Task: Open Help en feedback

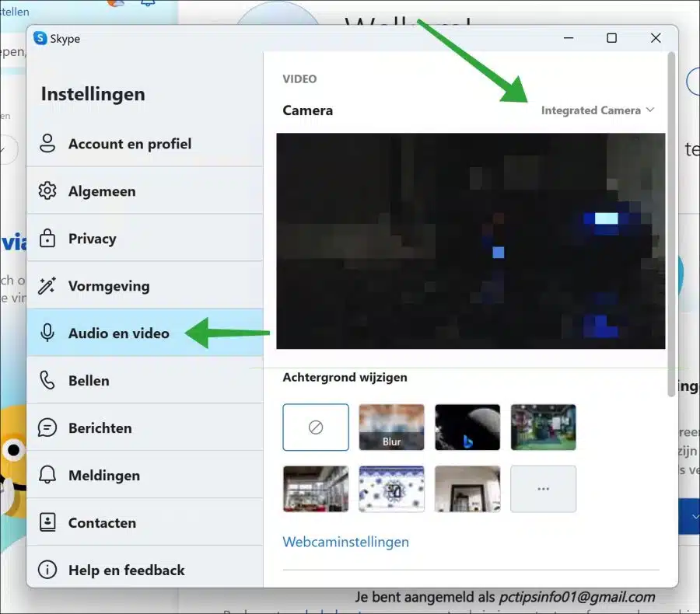Action: coord(145,570)
